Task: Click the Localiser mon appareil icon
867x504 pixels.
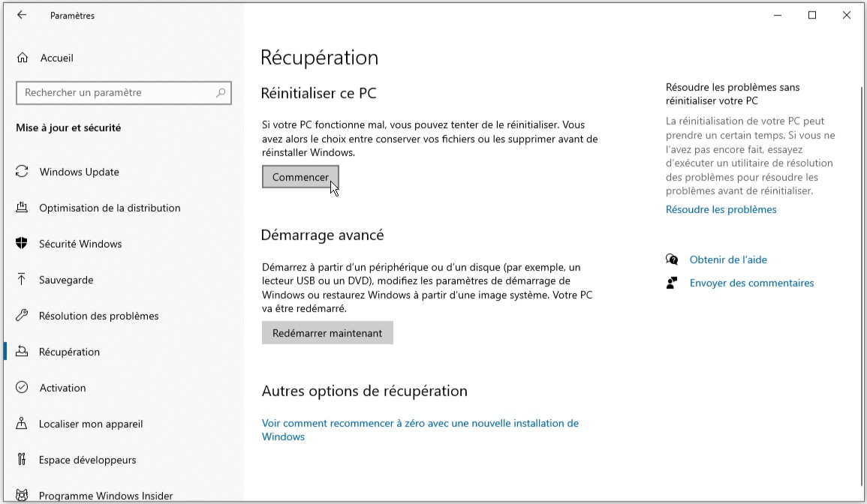Action: 23,424
